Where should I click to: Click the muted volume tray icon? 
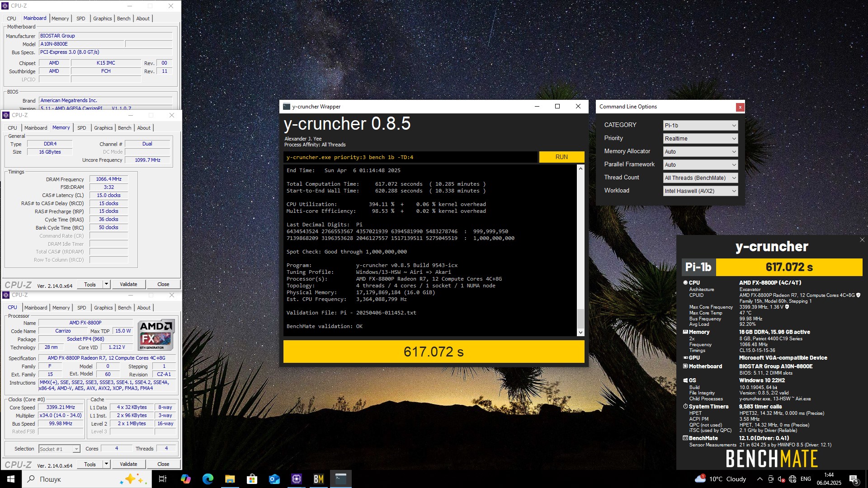click(x=782, y=479)
